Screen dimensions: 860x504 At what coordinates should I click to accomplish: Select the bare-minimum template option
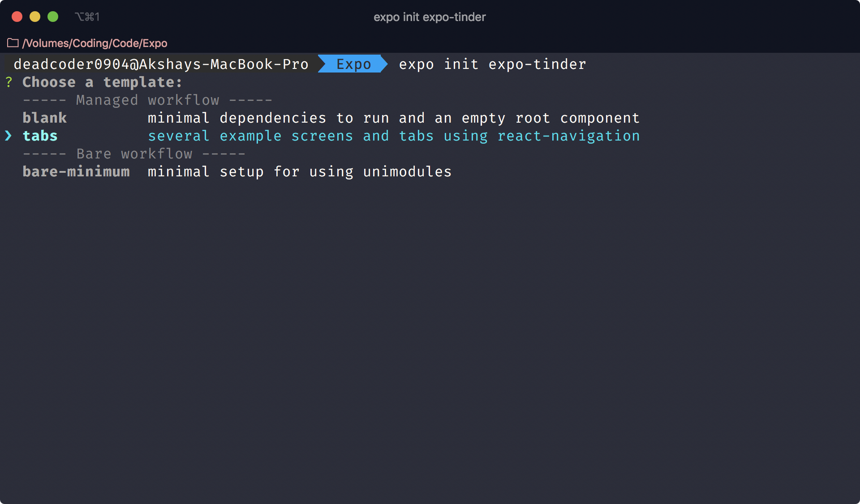(x=76, y=171)
